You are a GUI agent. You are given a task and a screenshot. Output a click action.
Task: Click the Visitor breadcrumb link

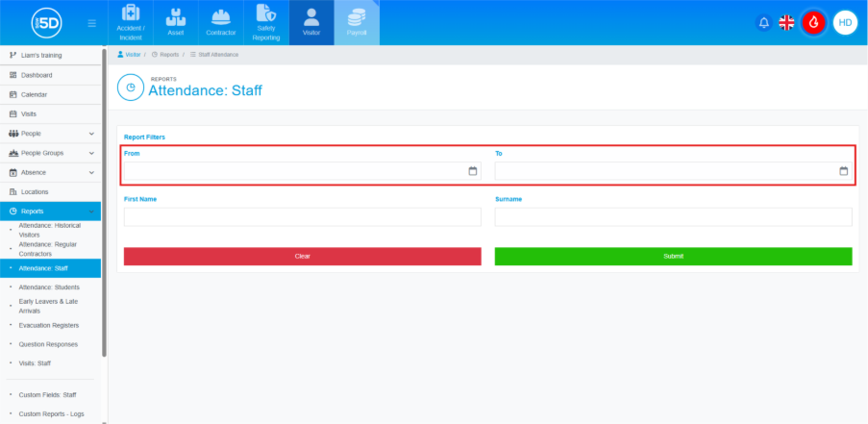tap(129, 55)
